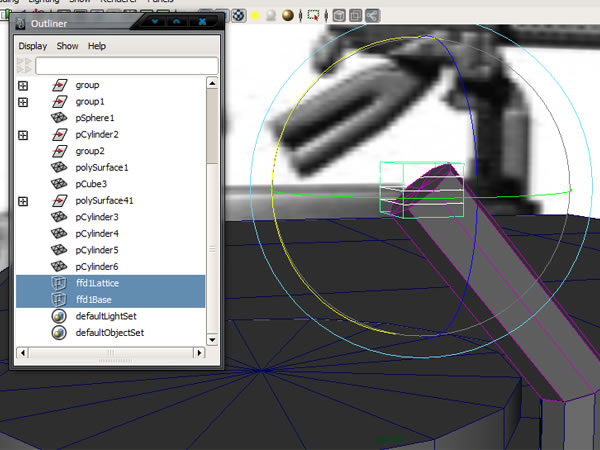Select polySurface1 in the Outliner
The width and height of the screenshot is (600, 450).
click(x=102, y=168)
